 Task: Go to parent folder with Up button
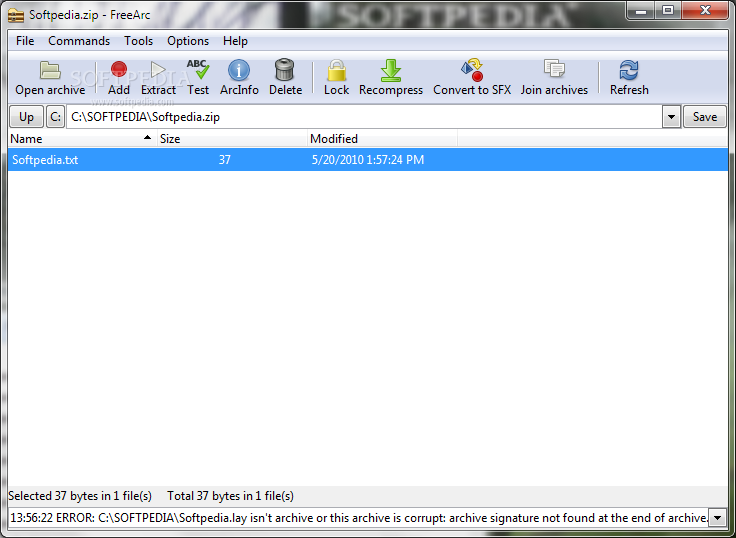pos(26,117)
